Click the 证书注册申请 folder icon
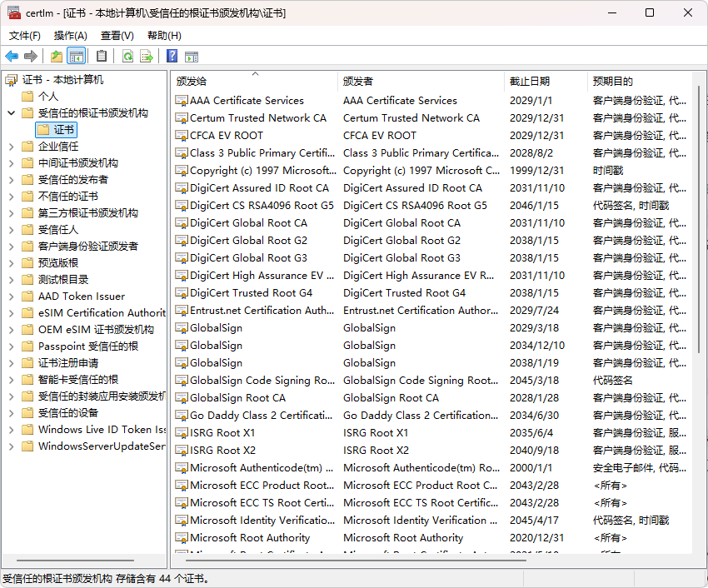Viewport: 708px width, 588px height. tap(27, 363)
